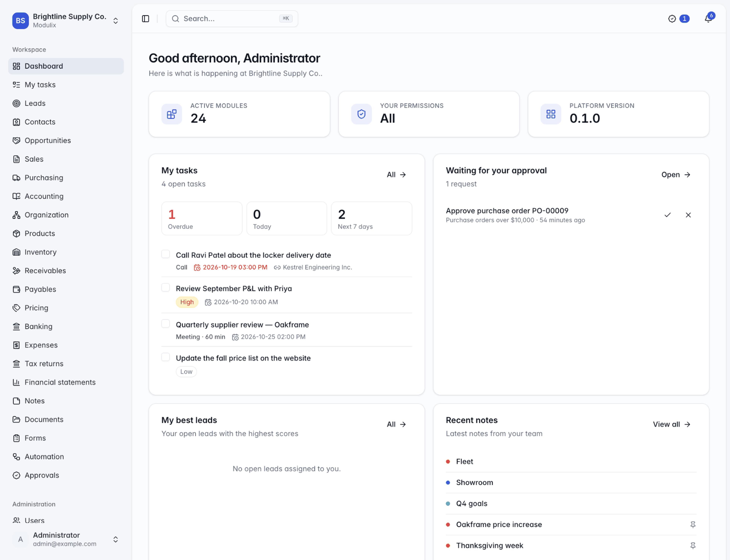Click the High priority badge
The height and width of the screenshot is (560, 730).
pyautogui.click(x=187, y=302)
